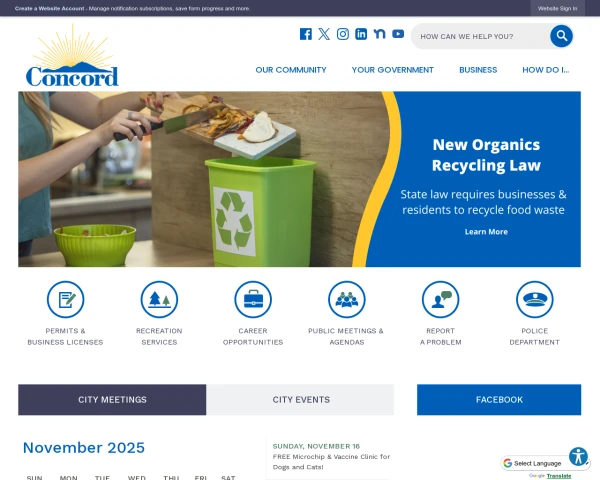Switch to the City Events tab
The height and width of the screenshot is (480, 600).
pos(300,400)
